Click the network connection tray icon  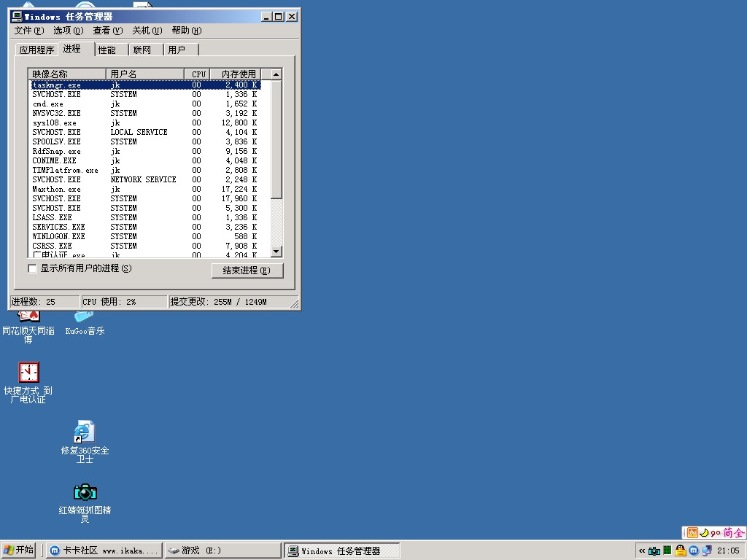pos(707,551)
